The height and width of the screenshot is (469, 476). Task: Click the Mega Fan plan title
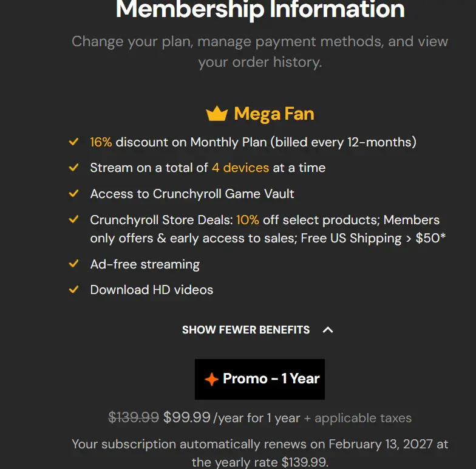tap(274, 114)
